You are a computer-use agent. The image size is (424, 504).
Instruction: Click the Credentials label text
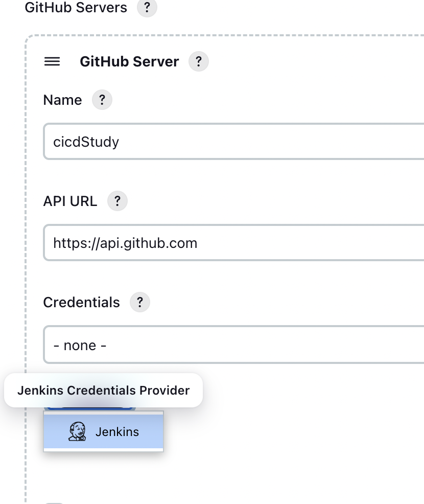(82, 303)
